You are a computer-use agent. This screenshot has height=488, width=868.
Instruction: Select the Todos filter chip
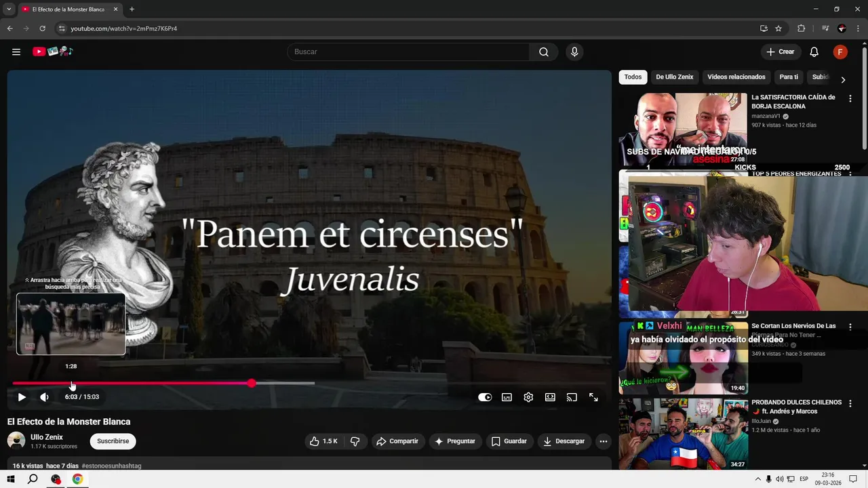click(633, 77)
